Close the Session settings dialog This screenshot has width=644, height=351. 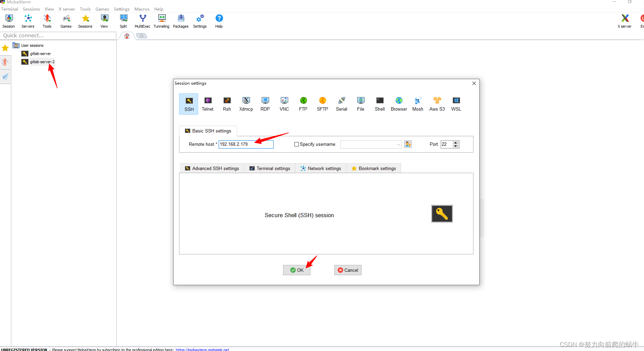point(474,83)
